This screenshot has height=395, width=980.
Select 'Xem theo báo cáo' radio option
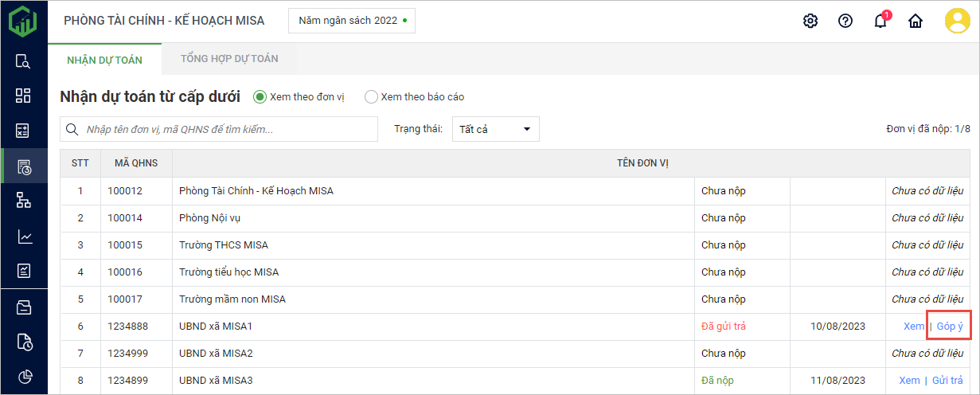click(x=371, y=97)
